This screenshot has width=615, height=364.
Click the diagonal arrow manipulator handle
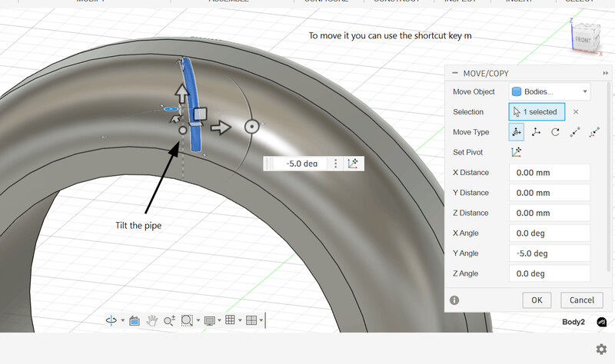tap(175, 119)
